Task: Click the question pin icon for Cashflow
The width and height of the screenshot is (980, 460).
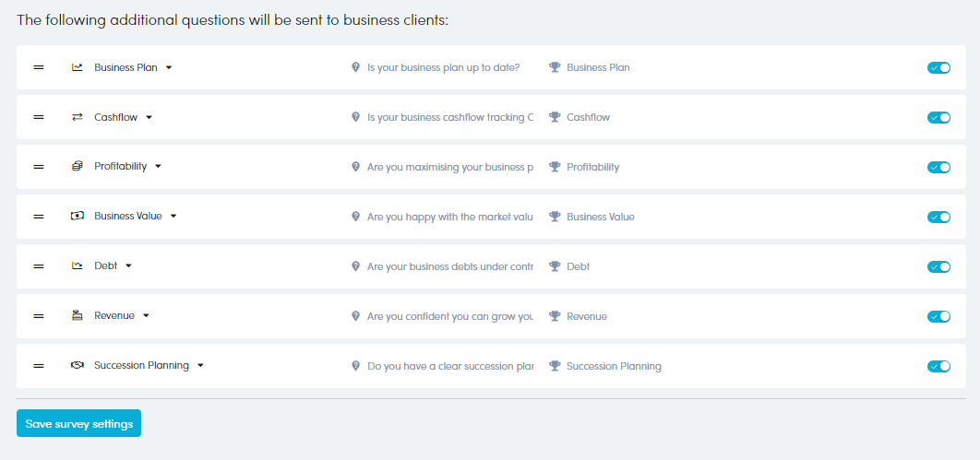Action: (355, 117)
